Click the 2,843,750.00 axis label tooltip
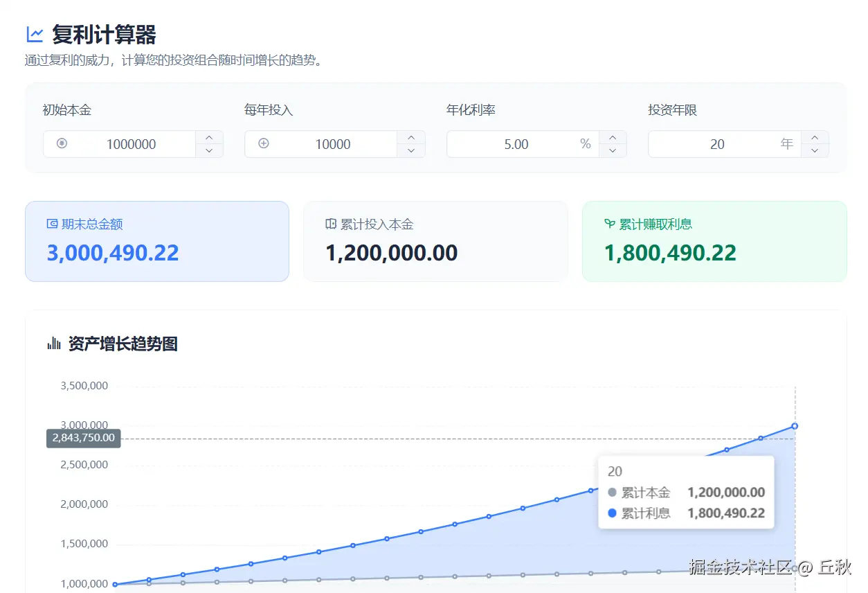 click(x=83, y=438)
